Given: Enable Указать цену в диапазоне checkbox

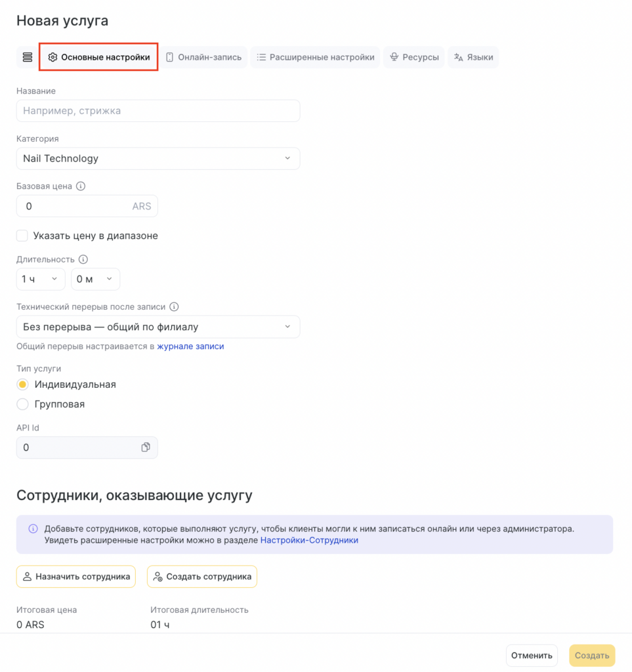Looking at the screenshot, I should tap(22, 236).
